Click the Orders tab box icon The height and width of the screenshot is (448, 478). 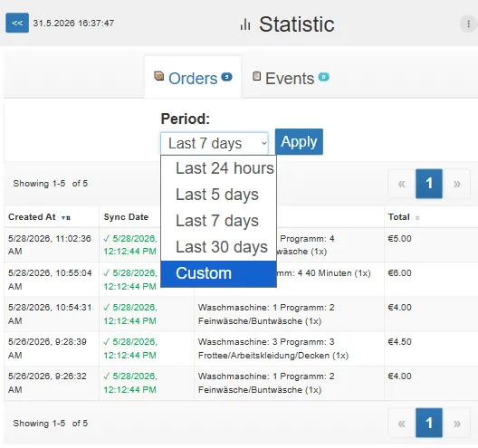(158, 76)
